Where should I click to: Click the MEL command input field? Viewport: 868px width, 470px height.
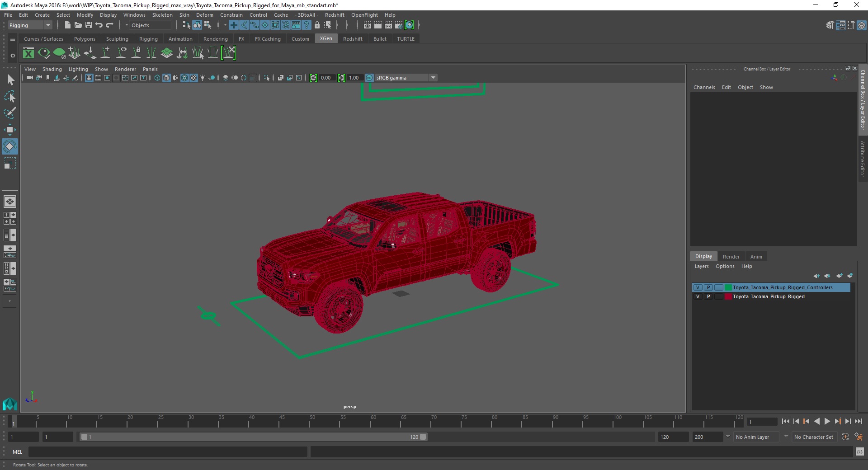pos(168,452)
